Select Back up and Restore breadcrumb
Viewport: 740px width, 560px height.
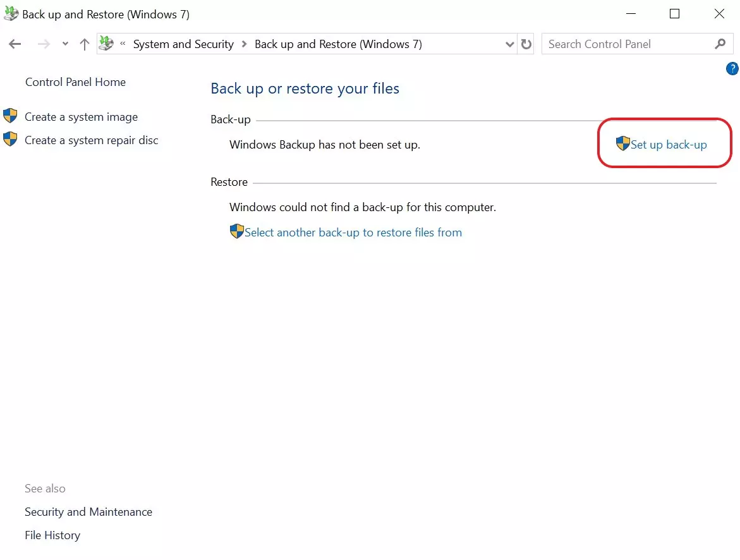[338, 44]
